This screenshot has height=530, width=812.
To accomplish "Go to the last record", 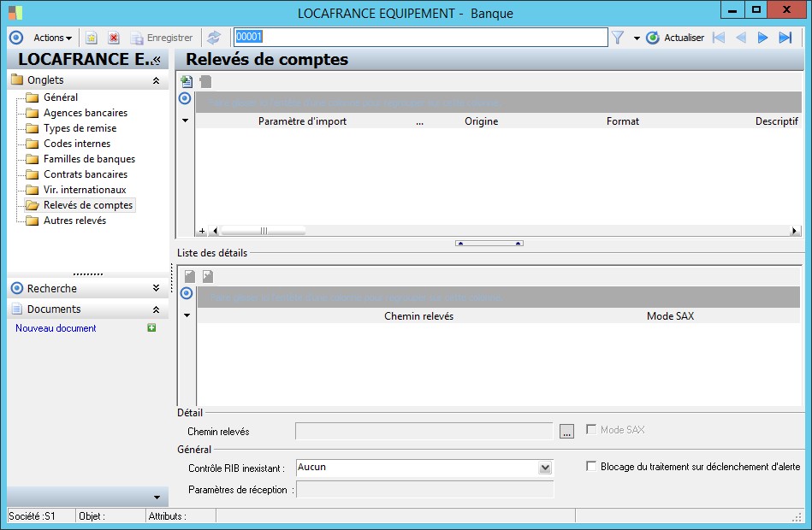I will (x=785, y=38).
